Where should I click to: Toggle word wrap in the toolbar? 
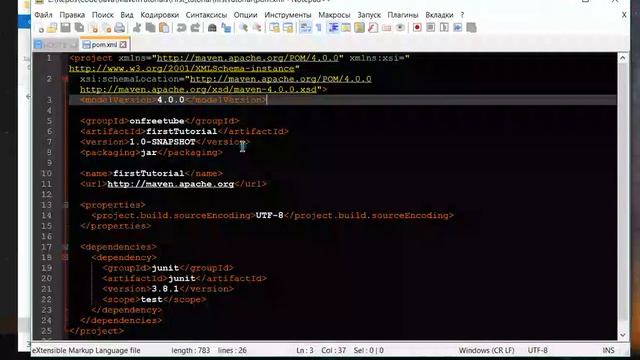click(x=305, y=28)
